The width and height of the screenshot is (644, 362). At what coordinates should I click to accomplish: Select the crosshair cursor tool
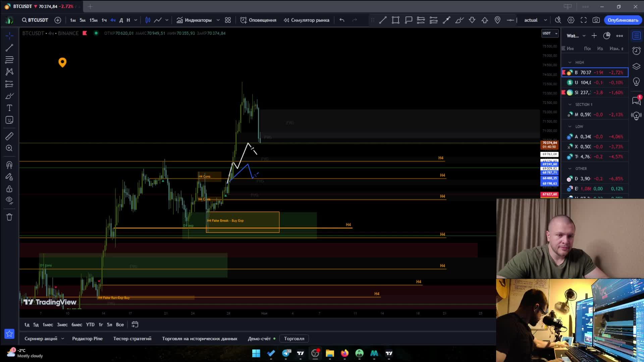[9, 36]
